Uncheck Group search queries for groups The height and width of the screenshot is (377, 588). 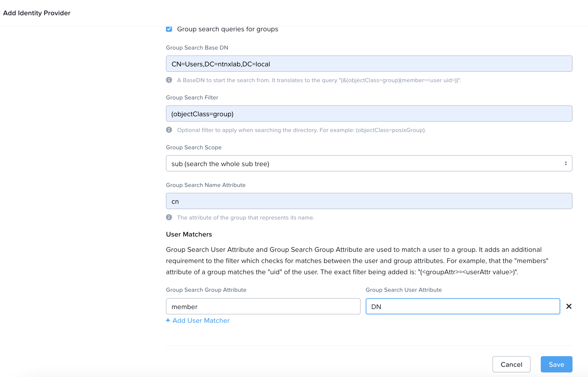169,29
